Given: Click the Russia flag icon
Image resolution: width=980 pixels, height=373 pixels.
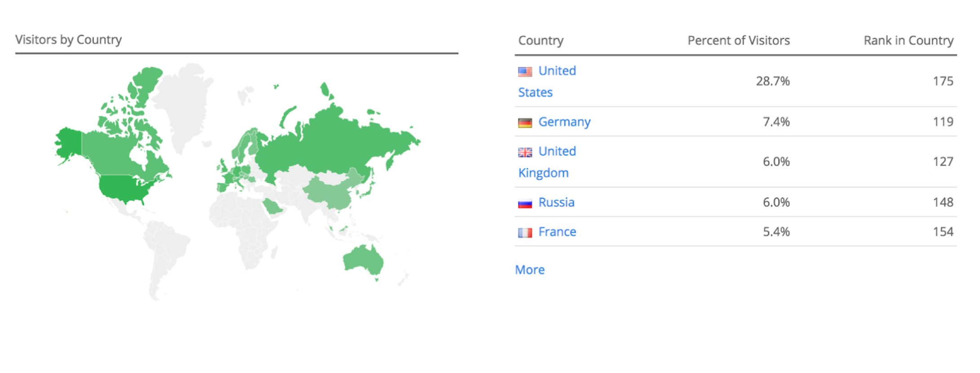Looking at the screenshot, I should (x=525, y=204).
